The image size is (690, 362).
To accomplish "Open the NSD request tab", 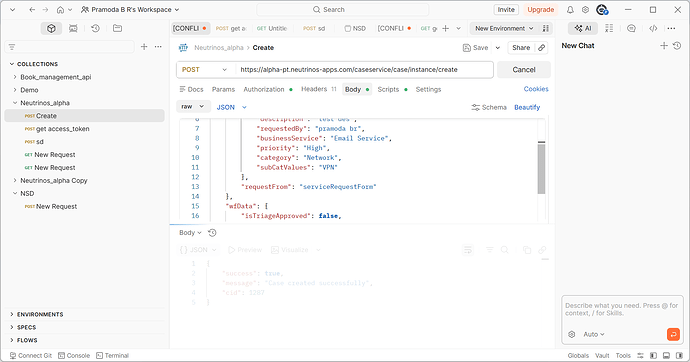I will point(355,29).
